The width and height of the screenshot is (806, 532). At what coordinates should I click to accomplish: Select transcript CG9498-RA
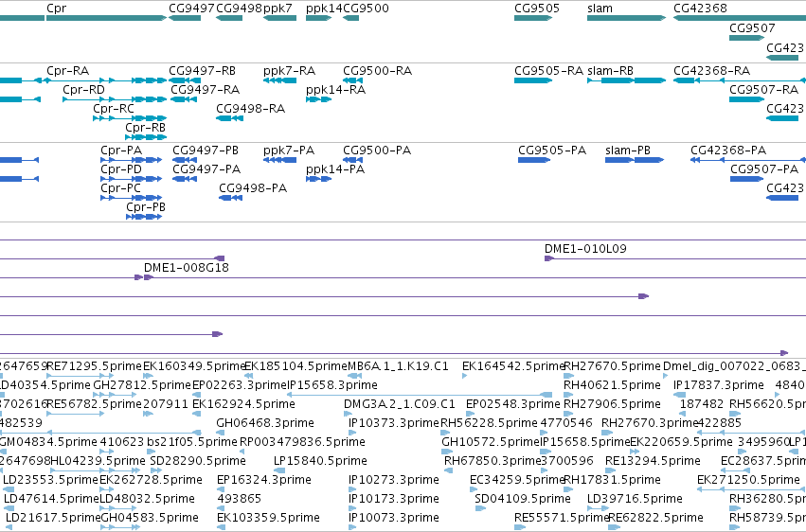(x=229, y=118)
